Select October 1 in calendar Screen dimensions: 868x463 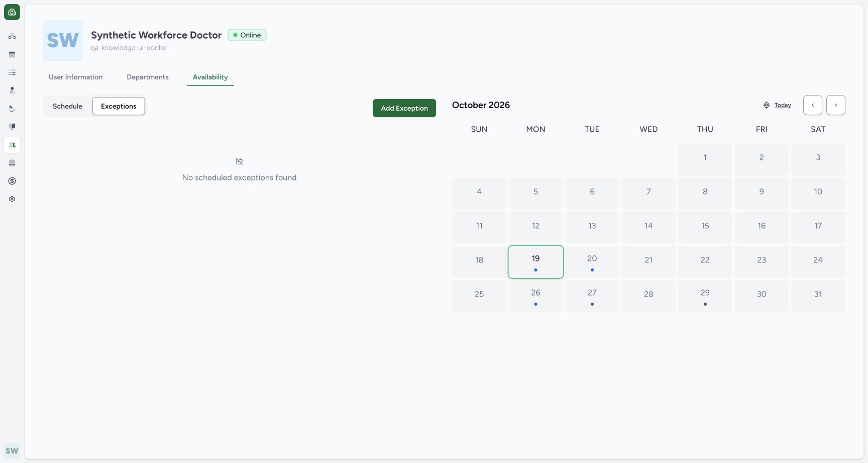(x=705, y=159)
